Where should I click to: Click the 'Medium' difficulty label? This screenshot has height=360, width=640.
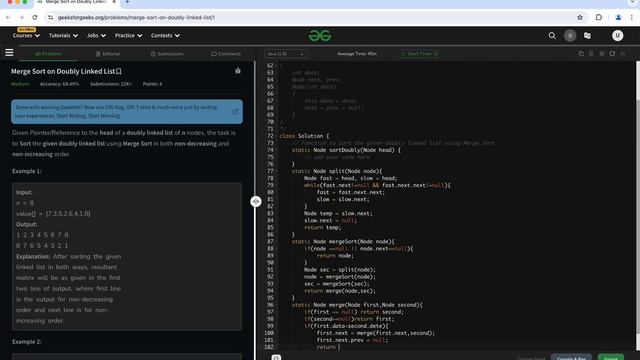20,84
